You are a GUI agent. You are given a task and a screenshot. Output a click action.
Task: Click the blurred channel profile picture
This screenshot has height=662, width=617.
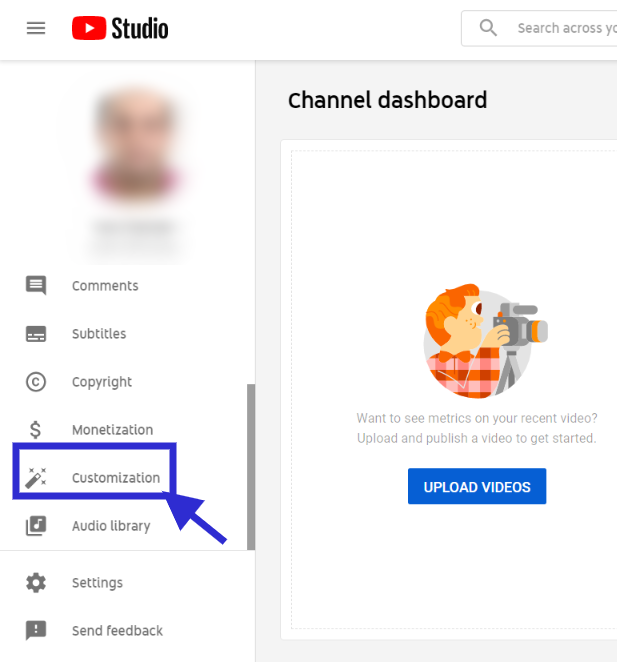click(136, 146)
